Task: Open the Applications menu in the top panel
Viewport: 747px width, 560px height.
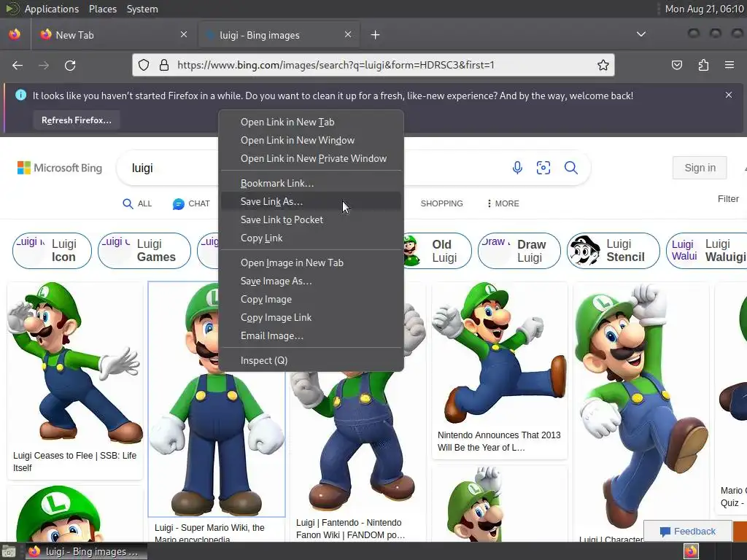Action: pyautogui.click(x=52, y=9)
